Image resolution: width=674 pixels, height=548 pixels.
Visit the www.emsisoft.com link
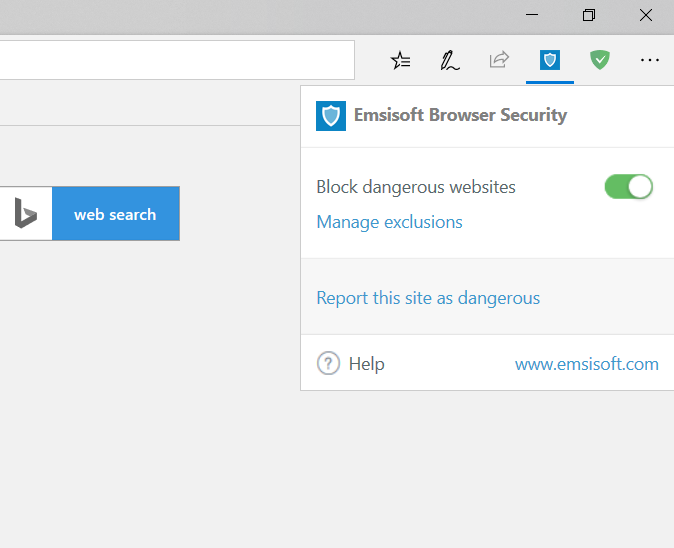(586, 364)
